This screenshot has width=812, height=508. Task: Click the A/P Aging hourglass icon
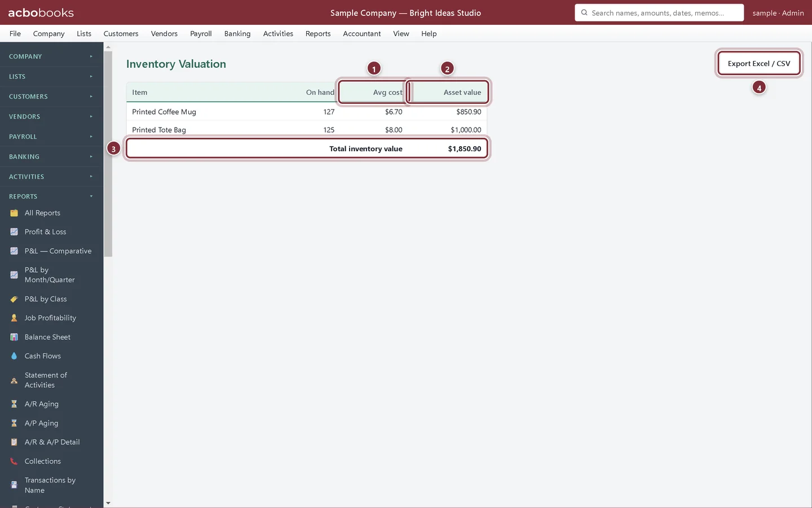click(x=14, y=423)
